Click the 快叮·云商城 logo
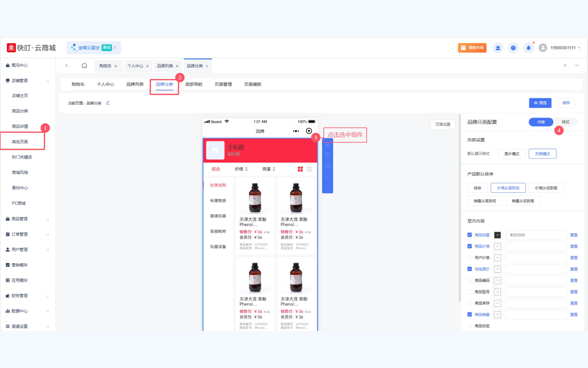Screen dimensions: 588x368 tap(31, 48)
